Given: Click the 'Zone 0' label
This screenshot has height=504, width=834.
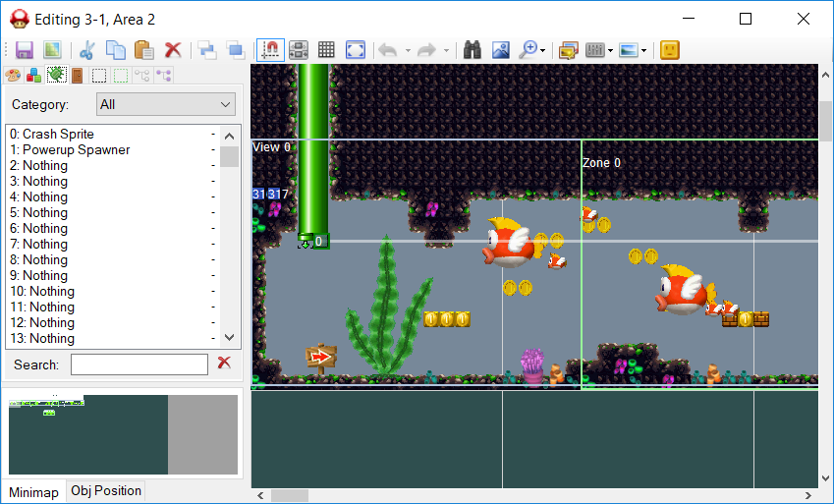Looking at the screenshot, I should tap(601, 163).
